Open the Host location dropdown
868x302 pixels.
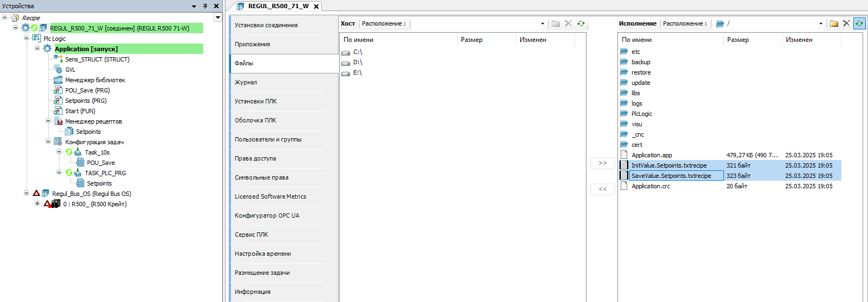click(542, 23)
